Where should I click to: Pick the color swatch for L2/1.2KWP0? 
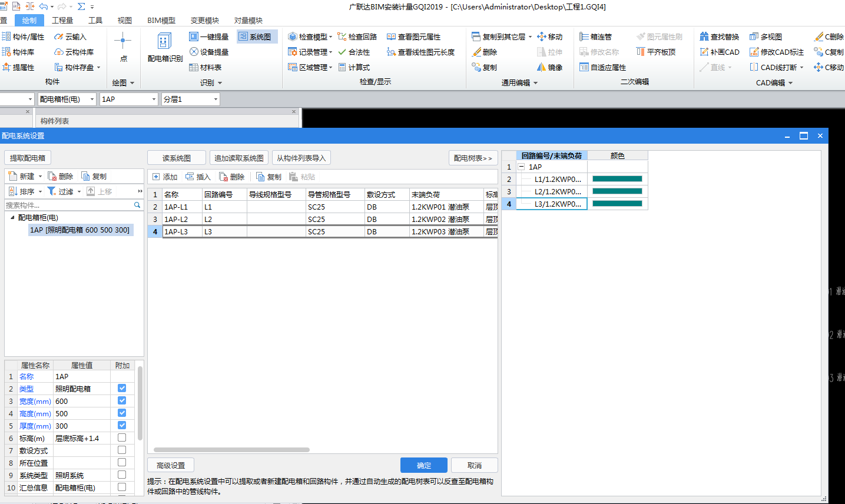[x=617, y=191]
